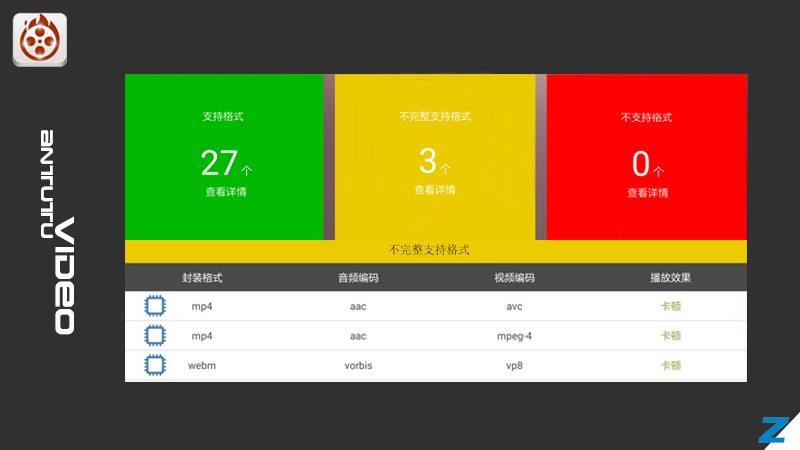
Task: Click the number 3 in yellow card
Action: pyautogui.click(x=428, y=161)
